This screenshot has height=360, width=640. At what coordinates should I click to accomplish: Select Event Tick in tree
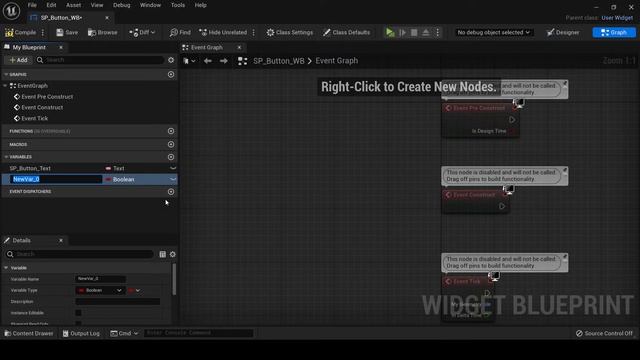tap(34, 118)
